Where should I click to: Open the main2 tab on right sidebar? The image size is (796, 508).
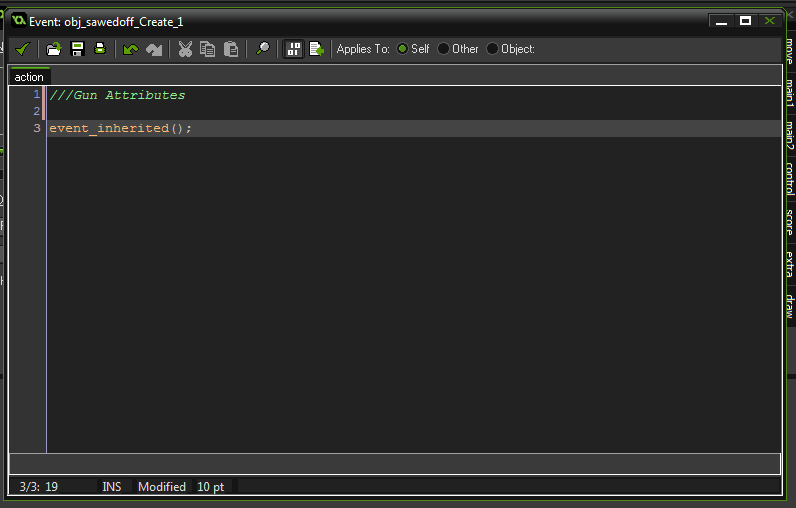pos(789,136)
